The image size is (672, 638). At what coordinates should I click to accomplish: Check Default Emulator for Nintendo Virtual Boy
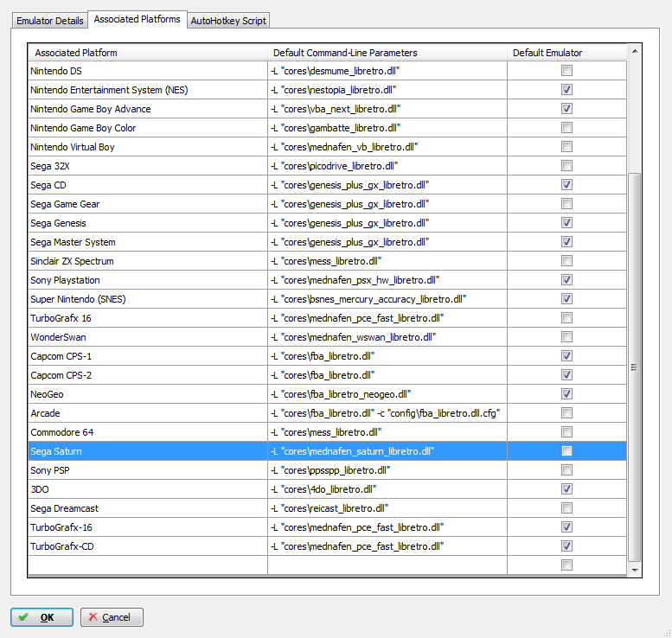coord(566,147)
